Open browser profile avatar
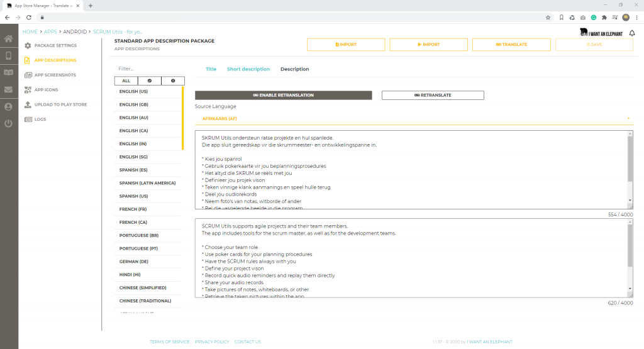 pyautogui.click(x=626, y=17)
